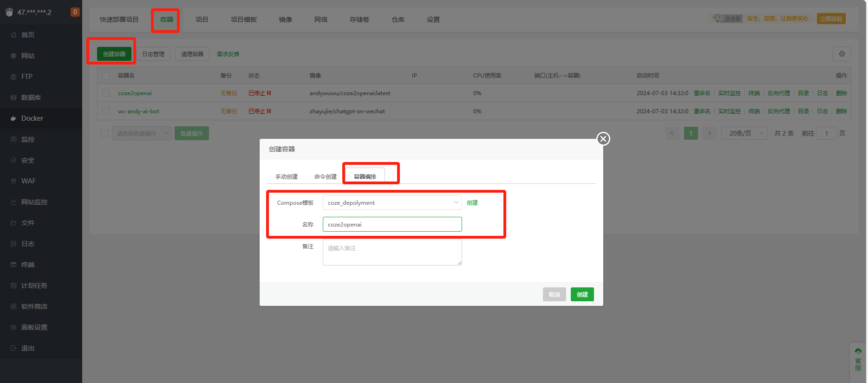Click page number 1 in pagination
This screenshot has height=383, width=868.
coord(691,133)
